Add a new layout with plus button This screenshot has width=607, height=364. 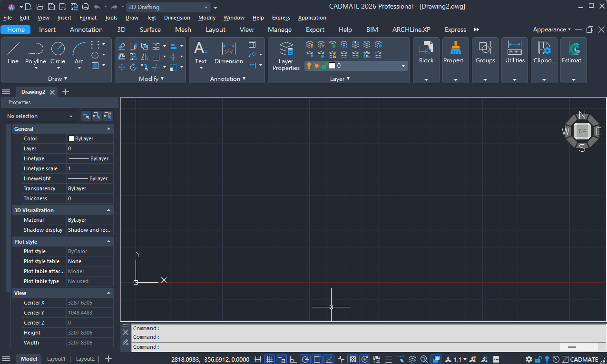click(108, 359)
